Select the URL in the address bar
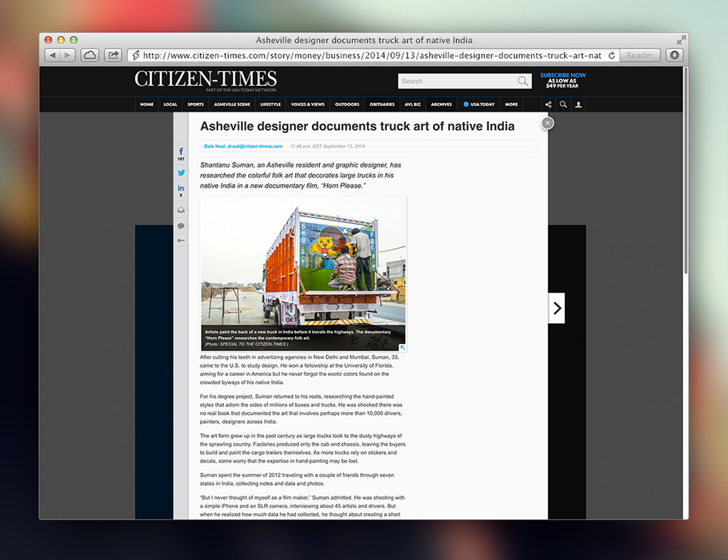The height and width of the screenshot is (560, 728). click(371, 55)
